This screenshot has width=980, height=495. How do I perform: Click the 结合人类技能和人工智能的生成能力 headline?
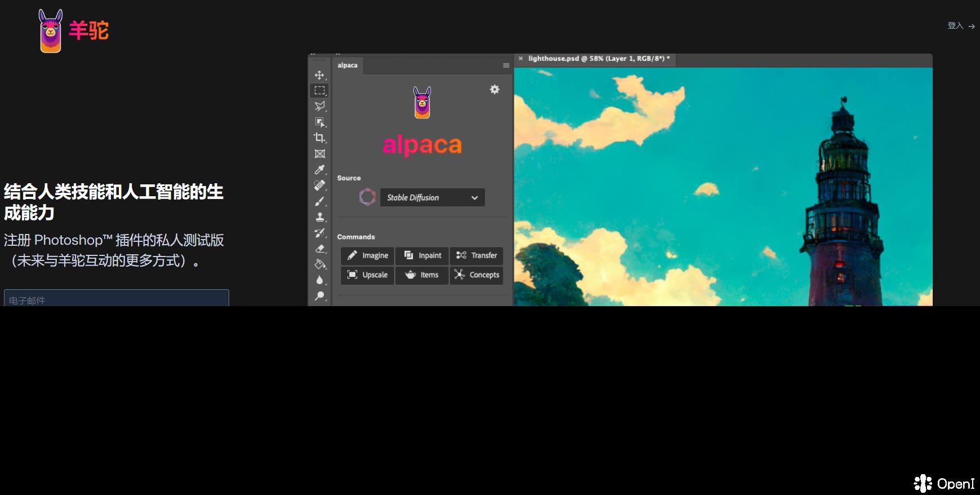pos(114,202)
